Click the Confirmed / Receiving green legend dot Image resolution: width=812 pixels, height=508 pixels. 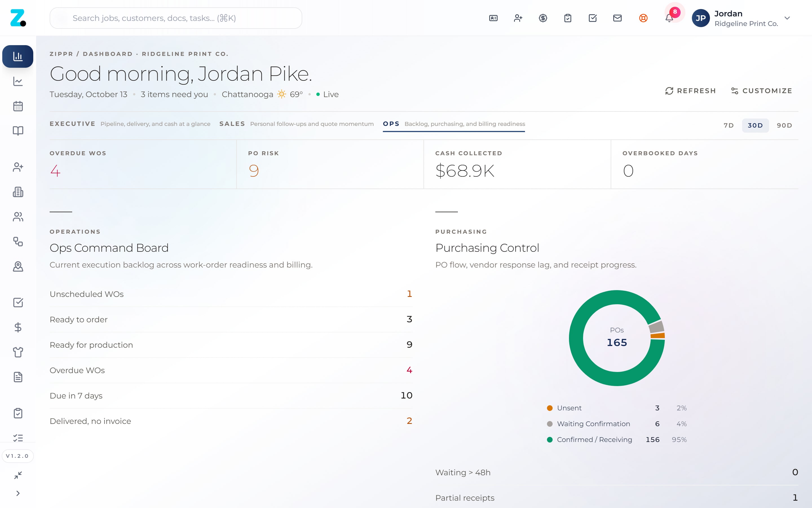(550, 439)
